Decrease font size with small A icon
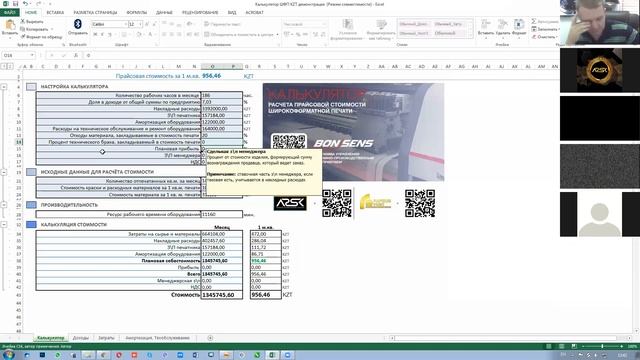Viewport: 640px width, 360px height. (154, 24)
